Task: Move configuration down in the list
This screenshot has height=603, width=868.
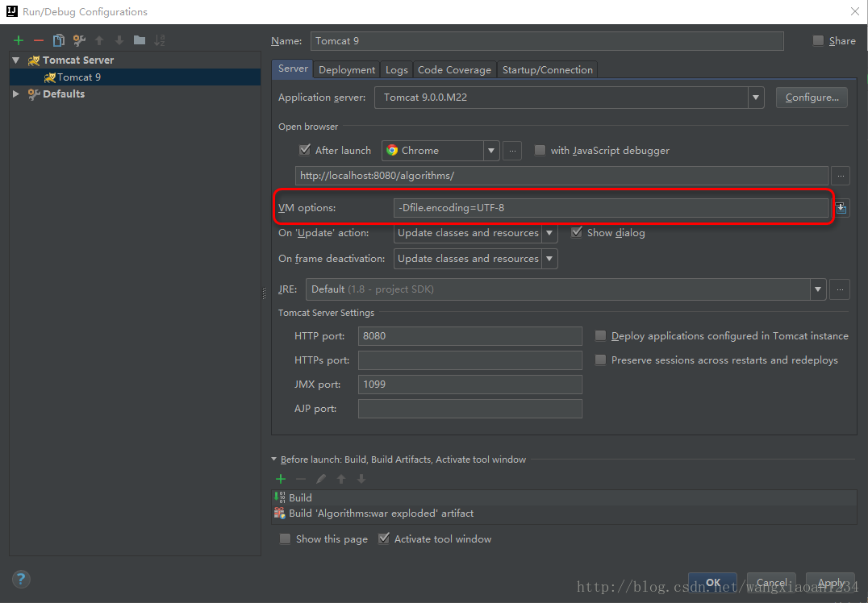Action: point(119,40)
